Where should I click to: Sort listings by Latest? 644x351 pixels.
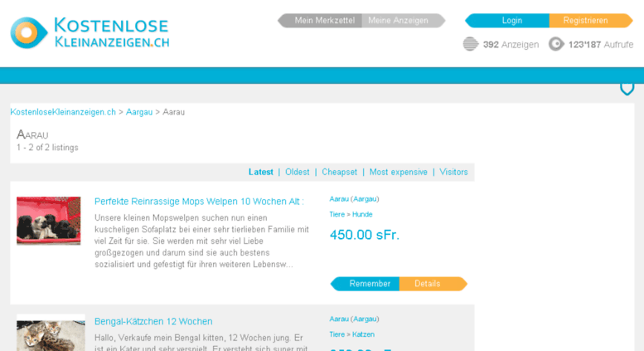coord(261,173)
